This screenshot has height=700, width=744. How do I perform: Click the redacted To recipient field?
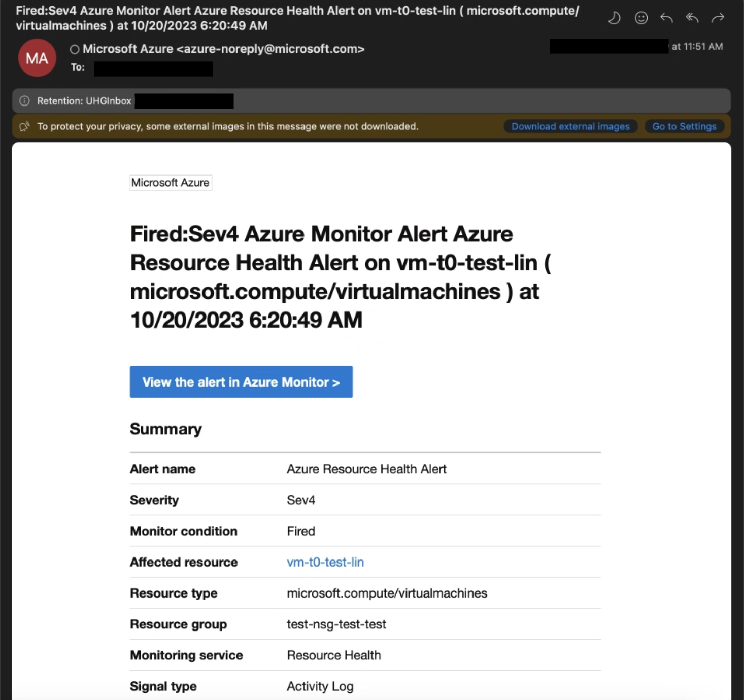click(153, 68)
